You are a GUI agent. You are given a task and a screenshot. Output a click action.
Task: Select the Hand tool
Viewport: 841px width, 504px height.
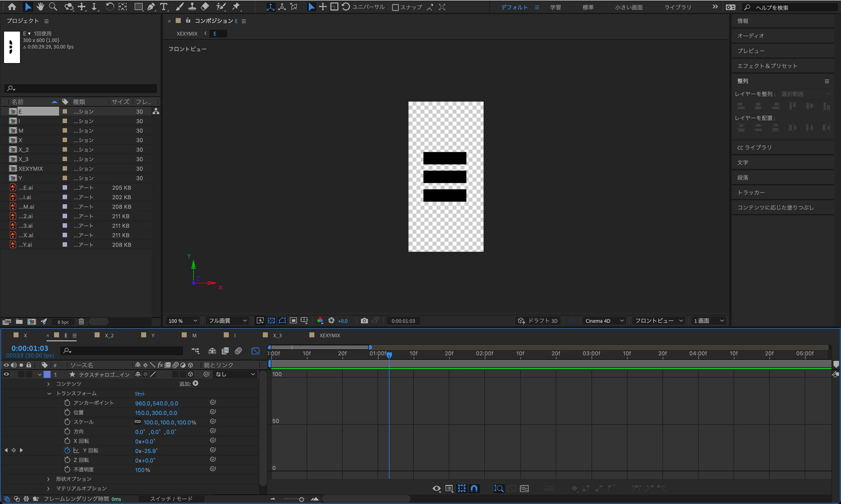(x=40, y=7)
